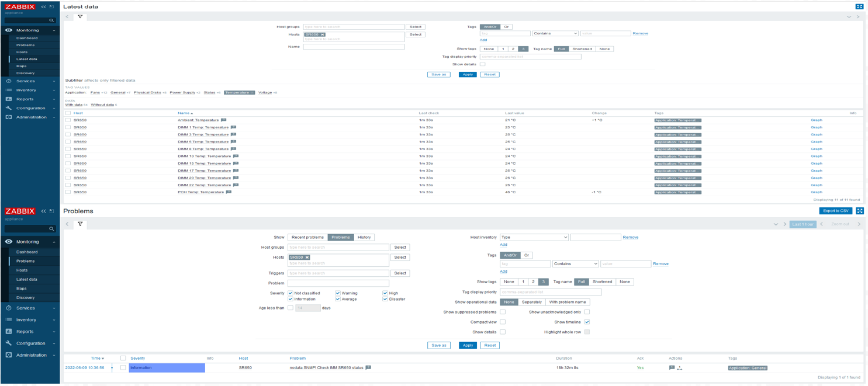The height and width of the screenshot is (386, 868).
Task: Click Administration icon in Latest data sidebar
Action: [x=8, y=117]
